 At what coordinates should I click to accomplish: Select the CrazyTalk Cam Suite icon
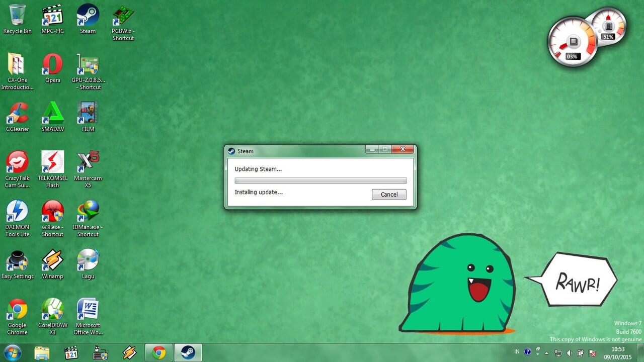[18, 169]
